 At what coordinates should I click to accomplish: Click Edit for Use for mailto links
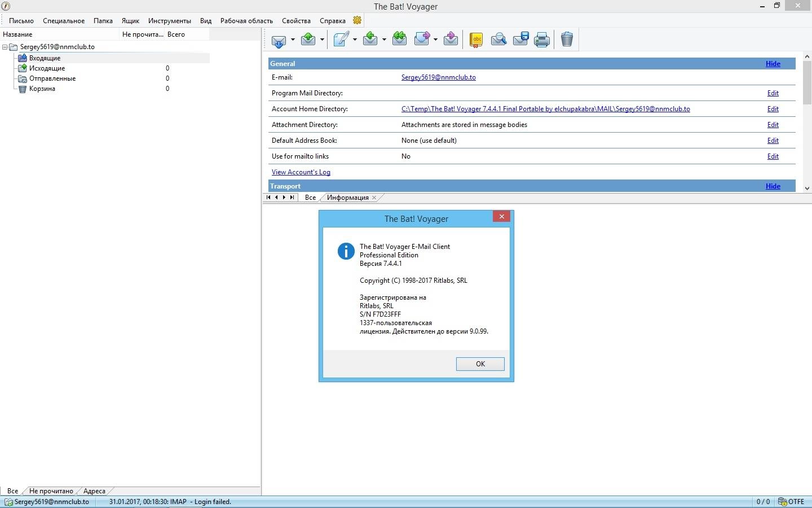pos(773,156)
